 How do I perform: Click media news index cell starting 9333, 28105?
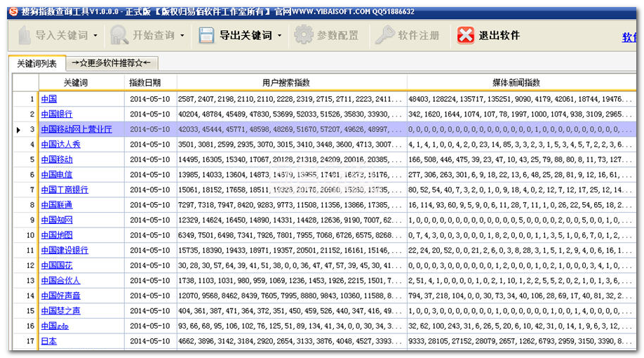522,341
